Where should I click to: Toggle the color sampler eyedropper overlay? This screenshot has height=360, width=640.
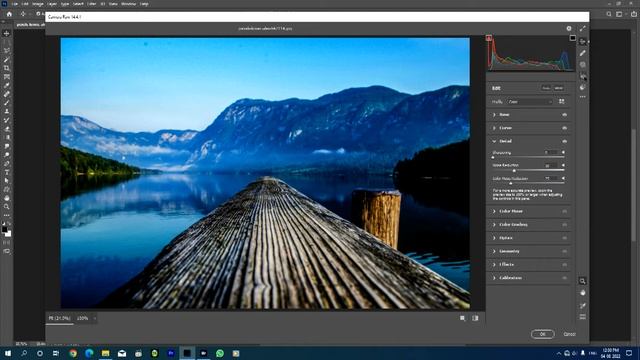coord(582,305)
